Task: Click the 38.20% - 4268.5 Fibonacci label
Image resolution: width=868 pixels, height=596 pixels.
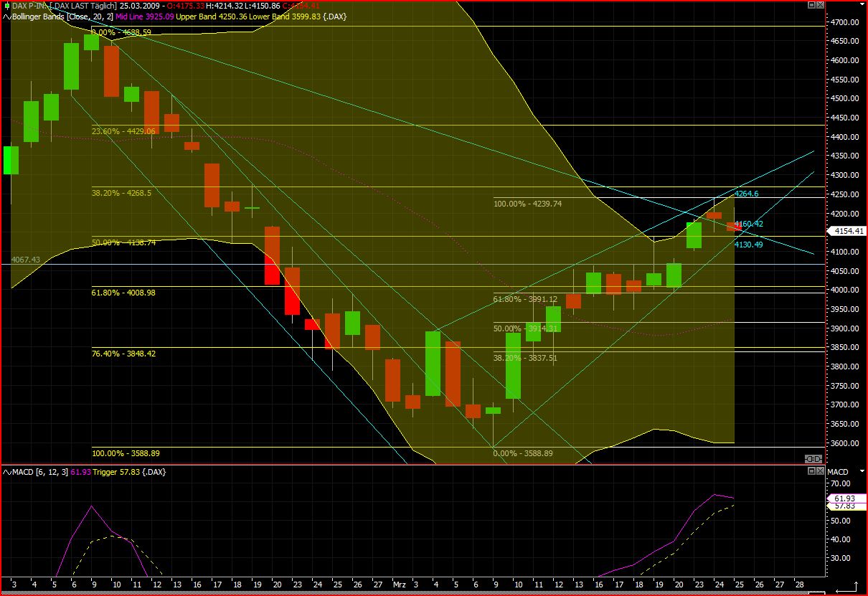Action: [121, 192]
